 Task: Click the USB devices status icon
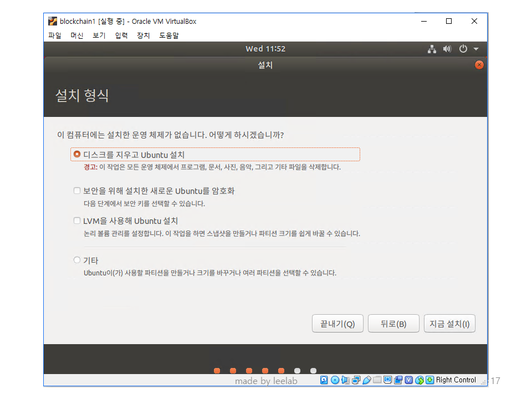[366, 380]
